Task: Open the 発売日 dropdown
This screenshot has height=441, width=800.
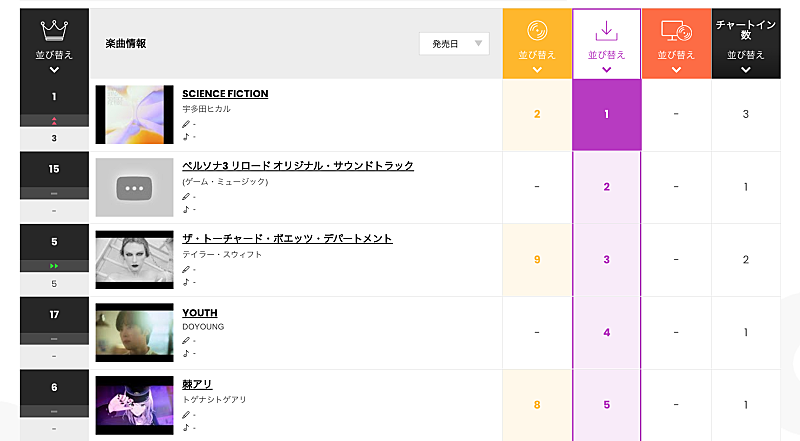Action: tap(454, 44)
